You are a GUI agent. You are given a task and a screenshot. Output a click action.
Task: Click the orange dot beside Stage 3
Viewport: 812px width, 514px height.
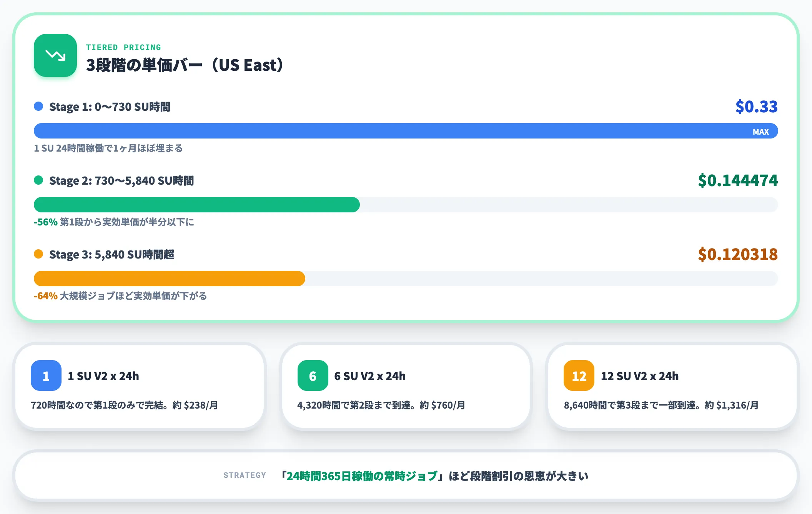(x=38, y=254)
